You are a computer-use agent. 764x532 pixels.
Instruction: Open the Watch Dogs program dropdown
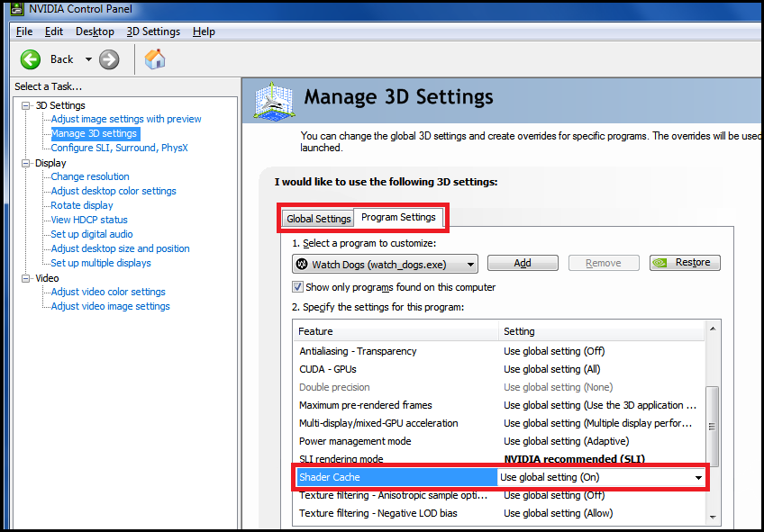click(385, 265)
